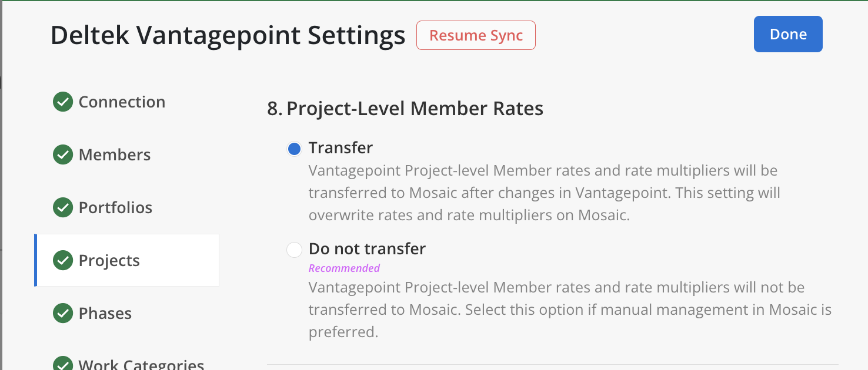Click the purple Recommended tag
Image resolution: width=868 pixels, height=370 pixels.
coord(344,268)
